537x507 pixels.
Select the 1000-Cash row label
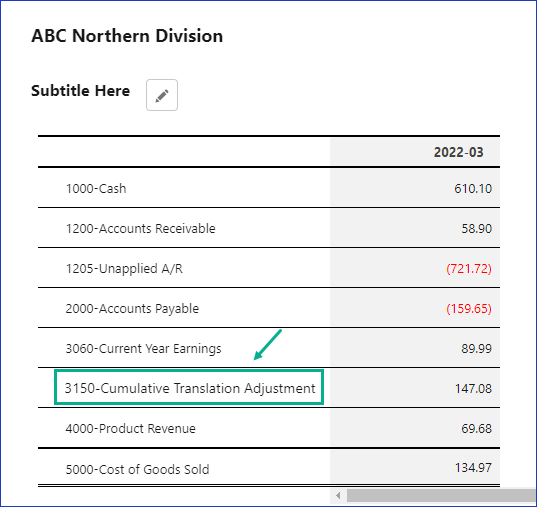tap(96, 188)
